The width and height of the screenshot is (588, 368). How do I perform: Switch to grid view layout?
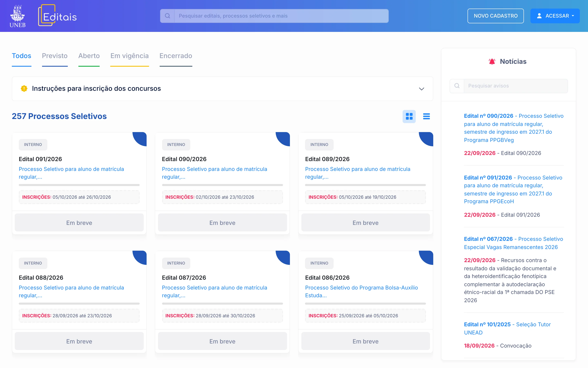(409, 116)
